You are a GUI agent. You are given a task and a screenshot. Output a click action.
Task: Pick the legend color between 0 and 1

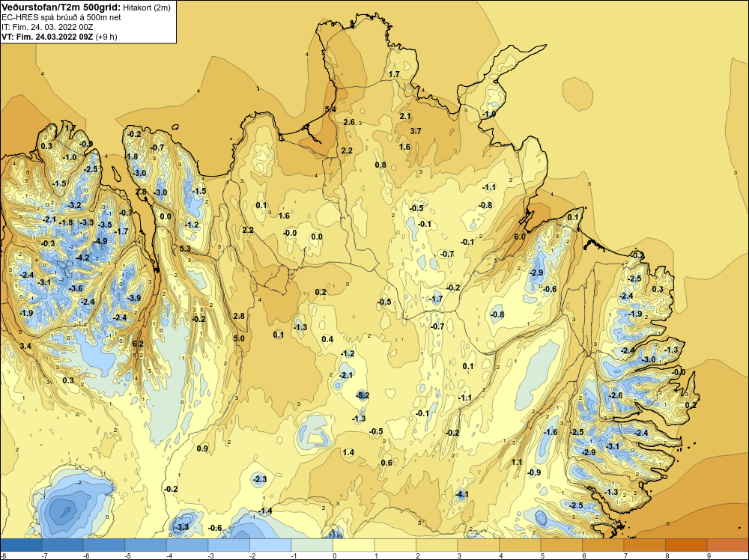click(x=354, y=545)
